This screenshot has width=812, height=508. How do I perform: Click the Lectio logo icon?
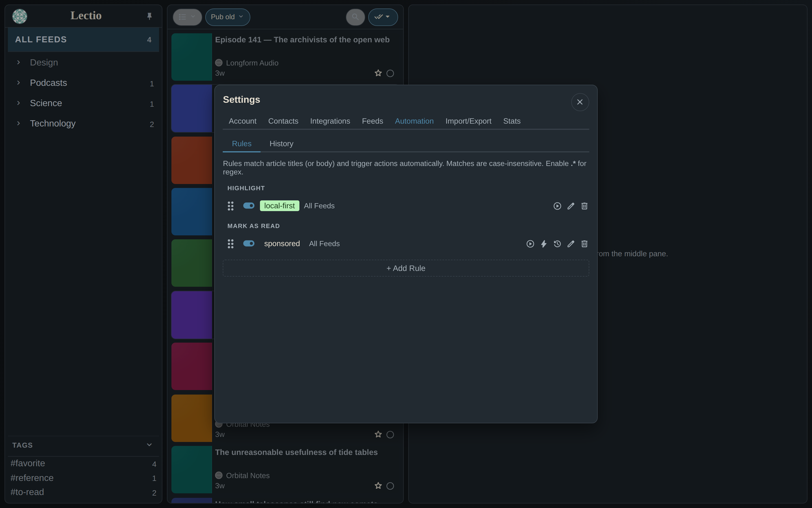click(19, 16)
